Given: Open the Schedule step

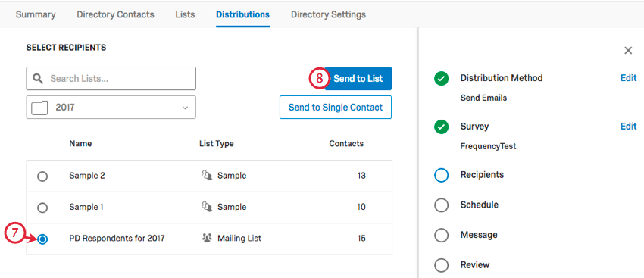Looking at the screenshot, I should [x=480, y=205].
